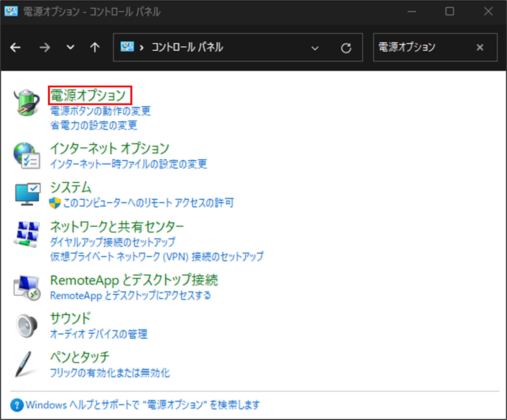Close the Control Panel window

[x=488, y=11]
